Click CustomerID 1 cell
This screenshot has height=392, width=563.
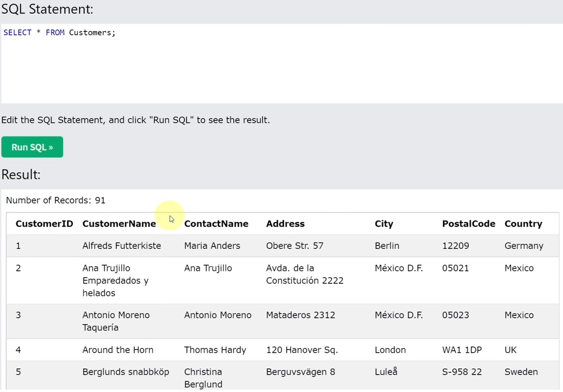pyautogui.click(x=18, y=245)
